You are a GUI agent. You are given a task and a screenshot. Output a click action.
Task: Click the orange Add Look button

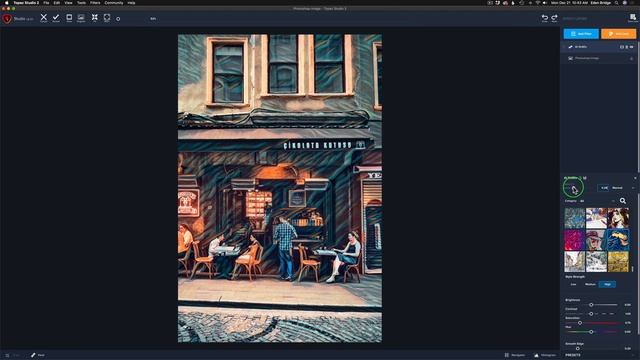[618, 34]
